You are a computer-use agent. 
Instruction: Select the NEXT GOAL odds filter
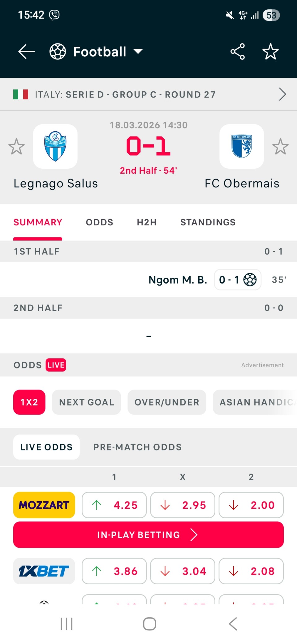click(x=86, y=402)
